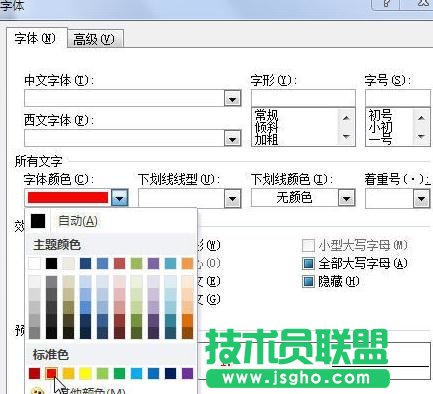Pick light blue in 标准色 row
This screenshot has height=394, width=433.
tap(136, 373)
